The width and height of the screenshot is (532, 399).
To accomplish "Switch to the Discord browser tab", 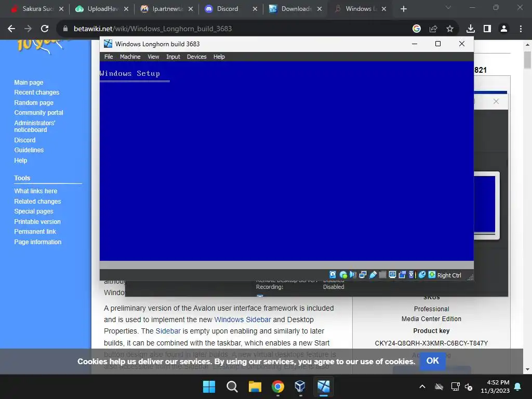I will pos(228,9).
